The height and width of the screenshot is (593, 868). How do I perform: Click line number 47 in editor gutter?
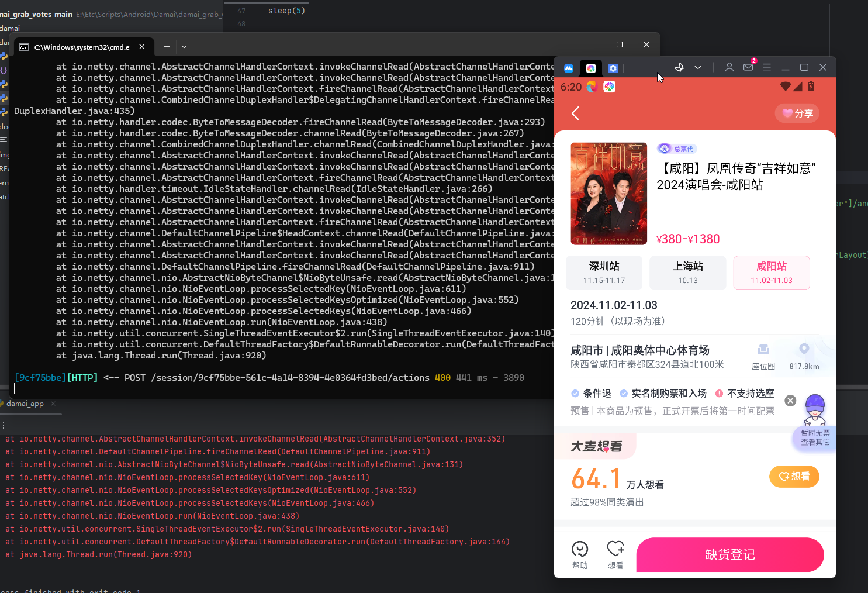click(x=241, y=11)
